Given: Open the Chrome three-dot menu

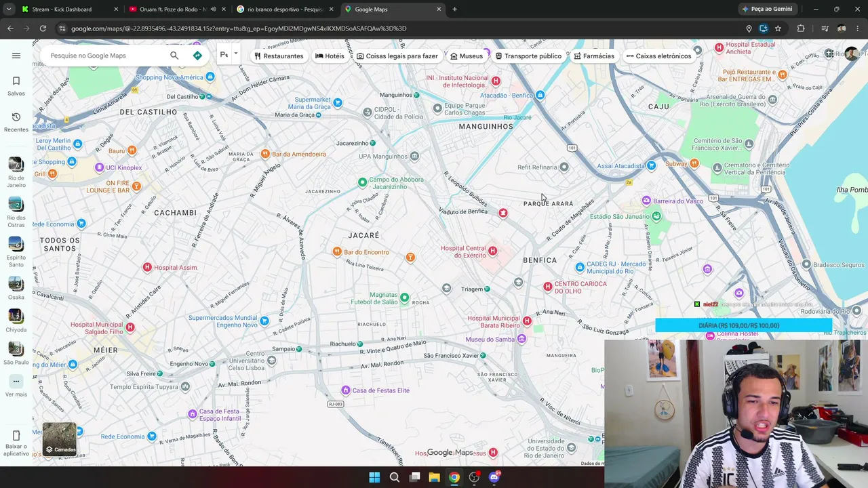Looking at the screenshot, I should click(858, 28).
